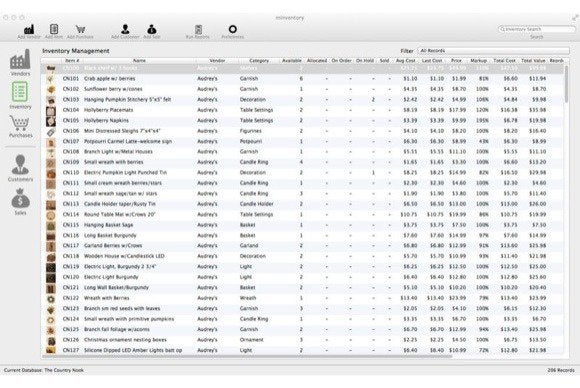Select the Mini Distressed Sleighs item name
Screen dimensions: 580x388
(x=122, y=131)
